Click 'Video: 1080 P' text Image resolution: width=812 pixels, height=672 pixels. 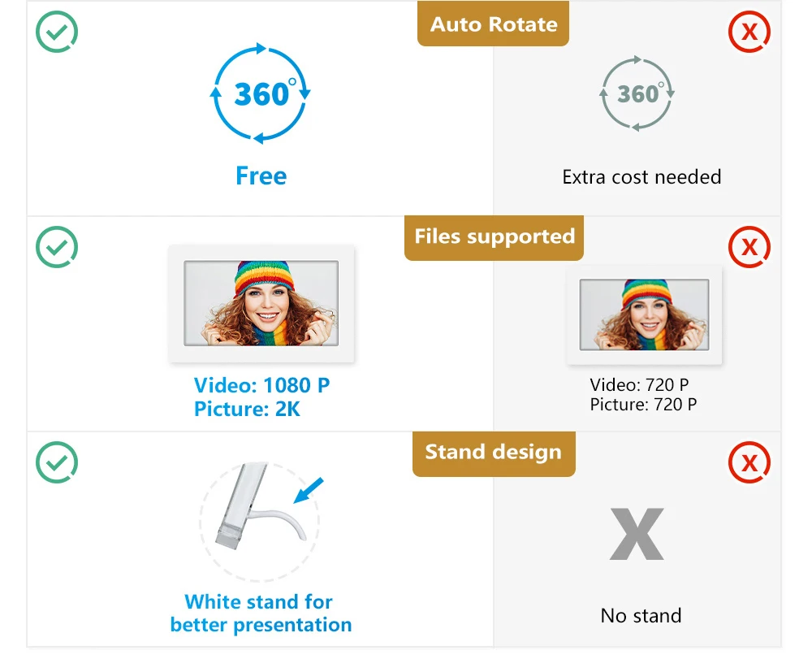coord(261,385)
